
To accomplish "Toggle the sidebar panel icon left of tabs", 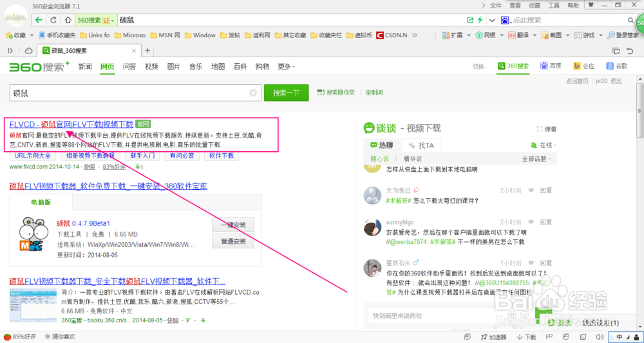I will (x=11, y=50).
